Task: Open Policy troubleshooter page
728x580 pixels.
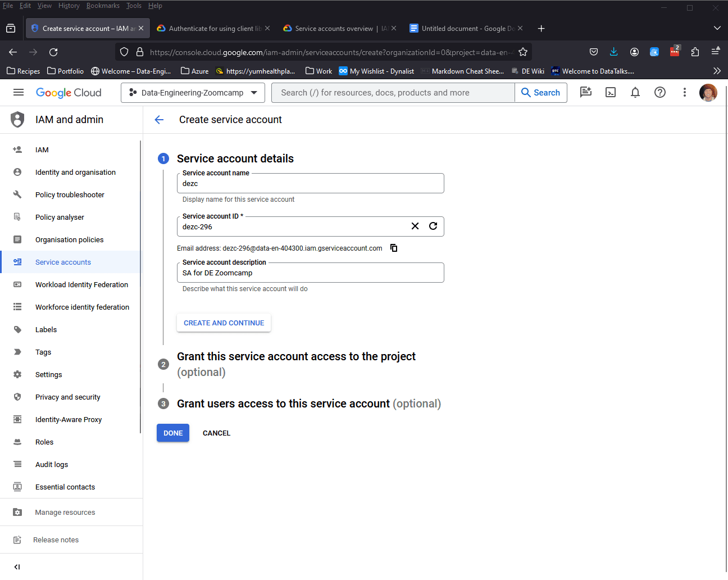Action: click(71, 194)
